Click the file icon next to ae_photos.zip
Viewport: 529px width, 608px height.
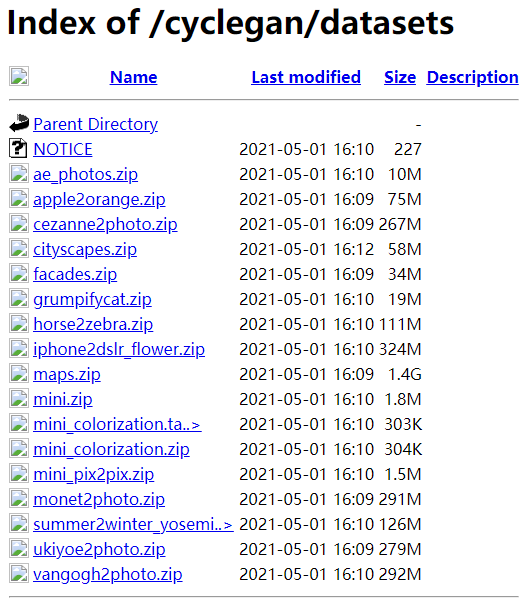[19, 174]
